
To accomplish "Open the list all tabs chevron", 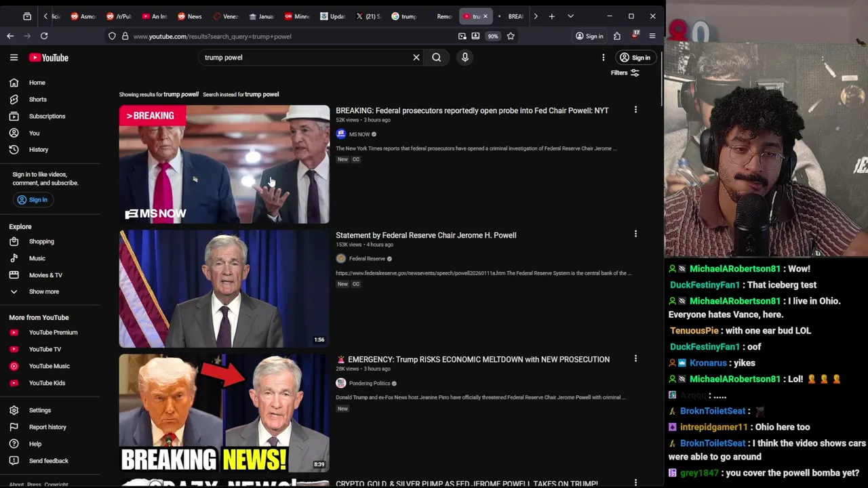I will (x=570, y=16).
